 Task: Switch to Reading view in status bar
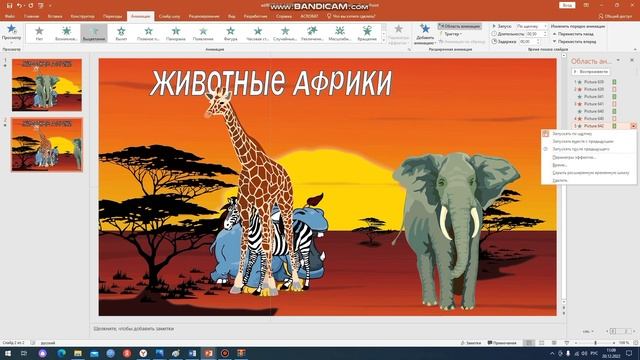pyautogui.click(x=554, y=343)
